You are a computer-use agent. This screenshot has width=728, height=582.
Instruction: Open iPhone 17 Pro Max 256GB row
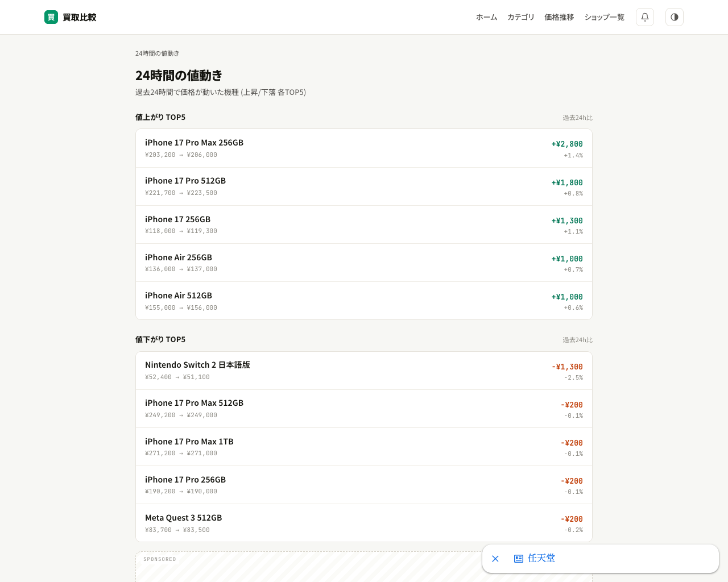tap(364, 148)
